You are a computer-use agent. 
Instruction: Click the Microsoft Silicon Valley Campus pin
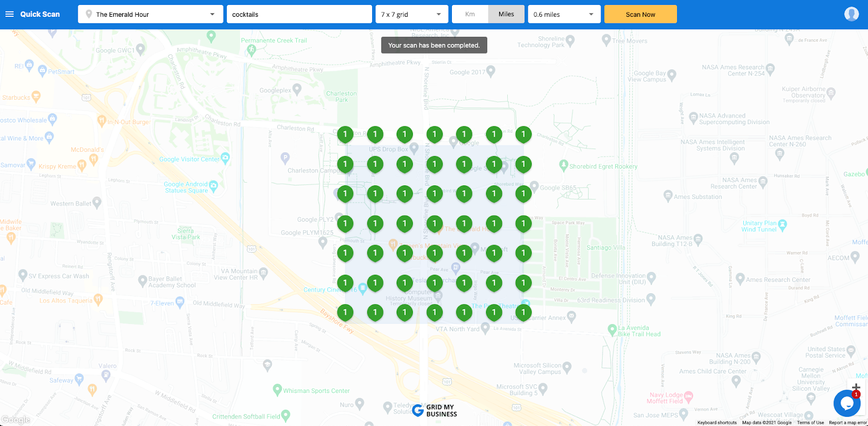(x=567, y=368)
